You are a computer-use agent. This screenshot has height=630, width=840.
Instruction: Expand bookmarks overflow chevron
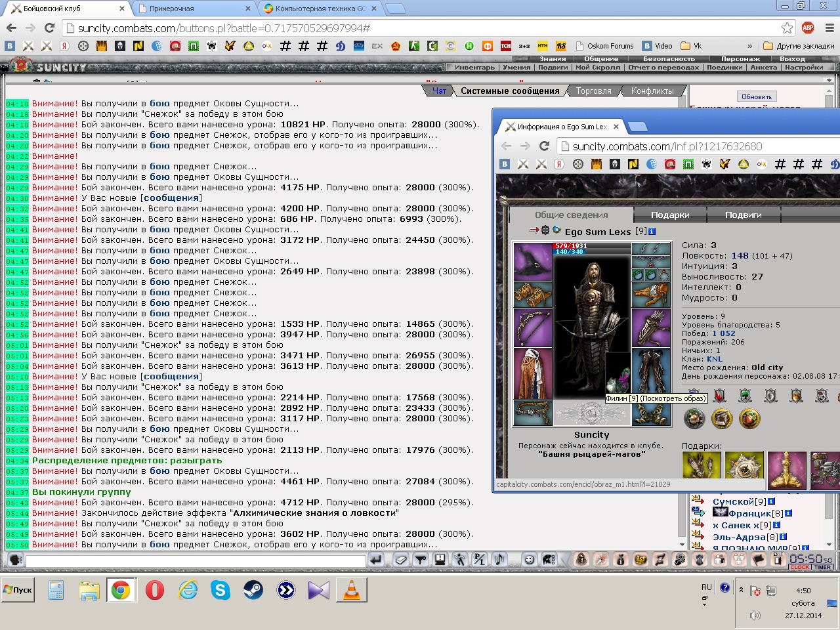[750, 46]
